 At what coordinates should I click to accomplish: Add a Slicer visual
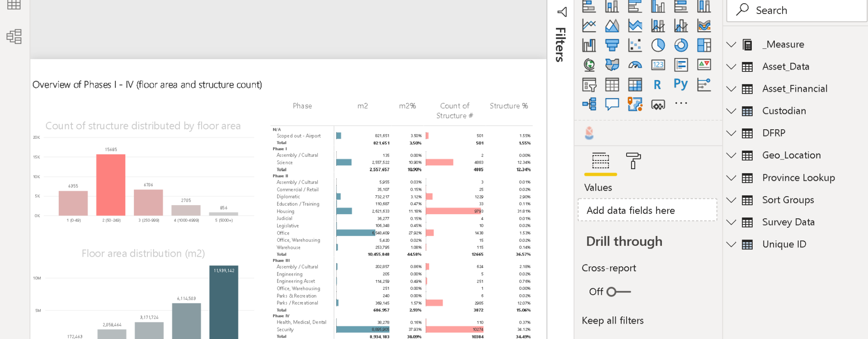pos(589,85)
